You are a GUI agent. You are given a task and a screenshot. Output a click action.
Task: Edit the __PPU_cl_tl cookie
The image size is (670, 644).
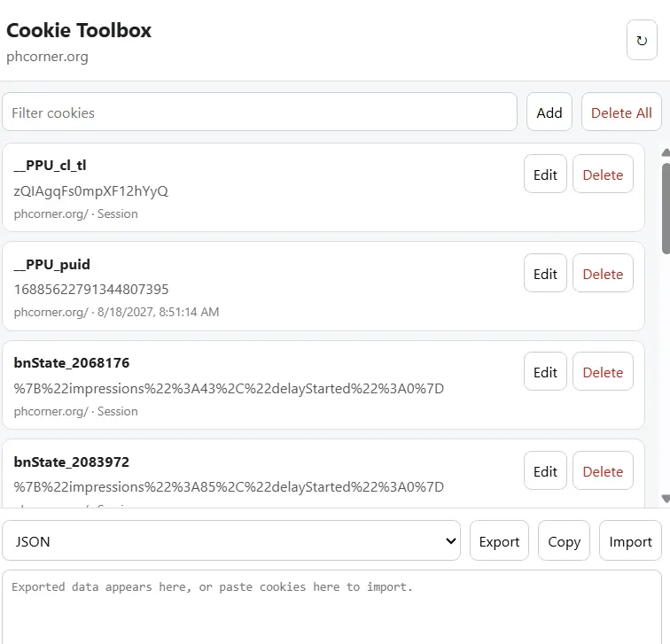click(545, 174)
